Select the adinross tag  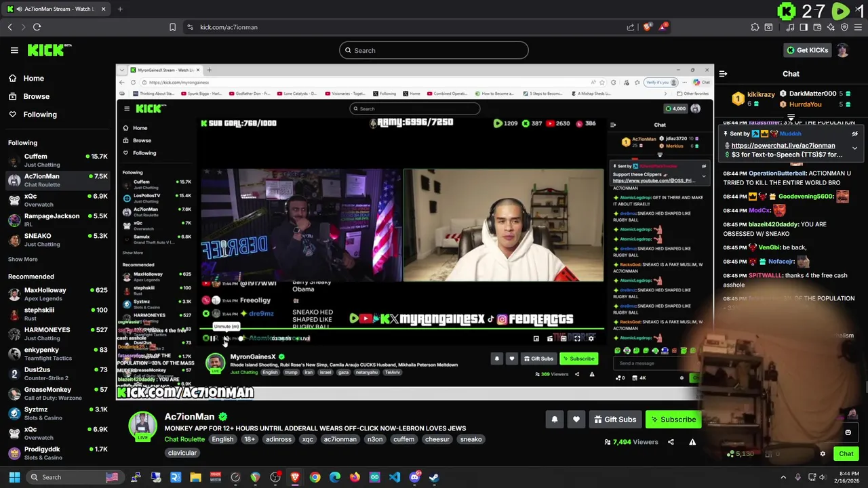pyautogui.click(x=279, y=439)
